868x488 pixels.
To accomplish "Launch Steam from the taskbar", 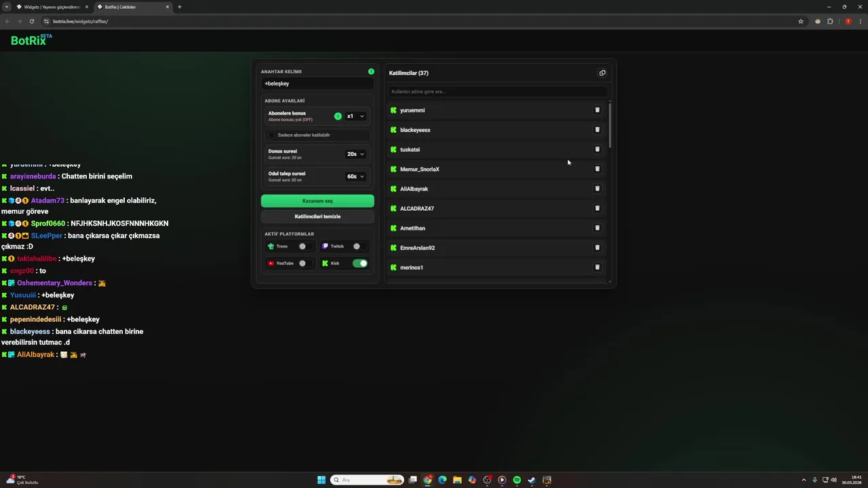I will click(x=532, y=480).
